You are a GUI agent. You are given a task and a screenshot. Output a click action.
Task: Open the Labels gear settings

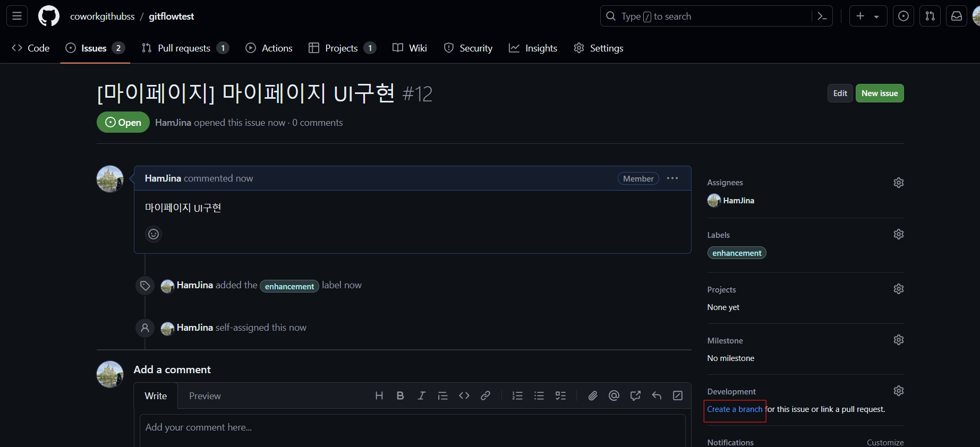tap(899, 234)
